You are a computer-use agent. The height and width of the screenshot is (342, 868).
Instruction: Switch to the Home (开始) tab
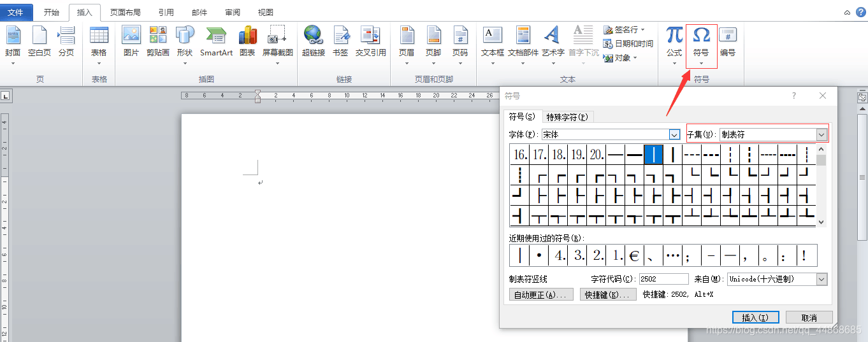coord(52,12)
